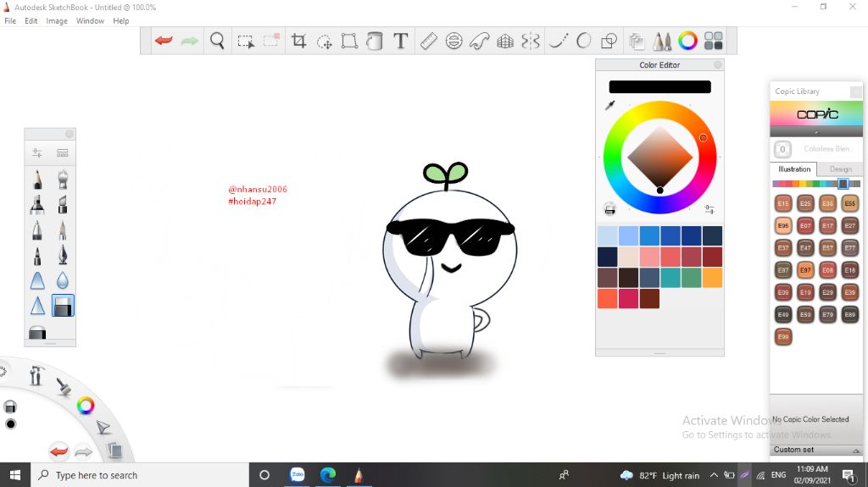The image size is (868, 487).
Task: Select Copic marker E15
Action: (x=782, y=203)
